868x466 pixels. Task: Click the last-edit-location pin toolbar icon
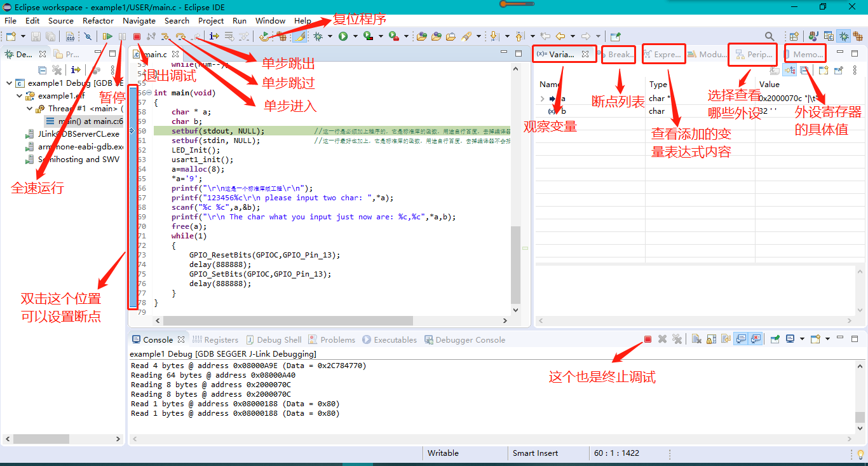tap(545, 36)
